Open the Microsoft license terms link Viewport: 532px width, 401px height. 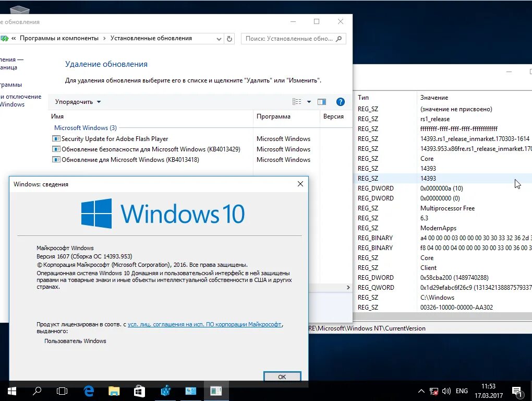204,324
